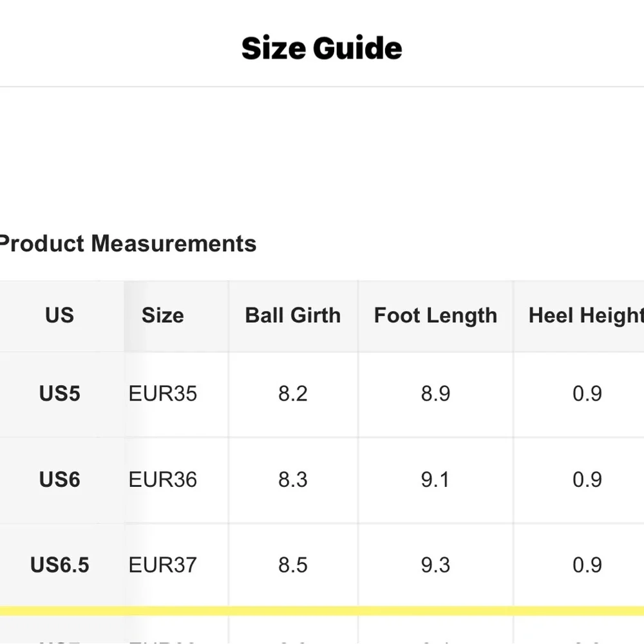Select the 8.3 ball girth value
Screen dimensions: 644x644
point(293,480)
